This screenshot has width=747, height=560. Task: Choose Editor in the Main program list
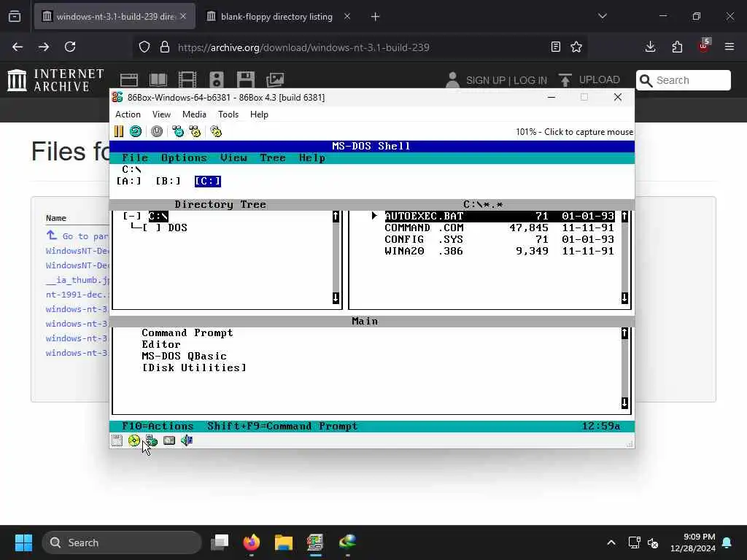161,344
